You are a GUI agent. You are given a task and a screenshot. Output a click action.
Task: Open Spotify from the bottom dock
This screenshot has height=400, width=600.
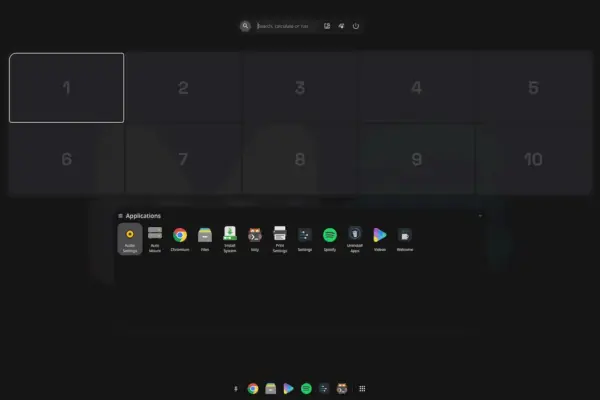click(306, 389)
